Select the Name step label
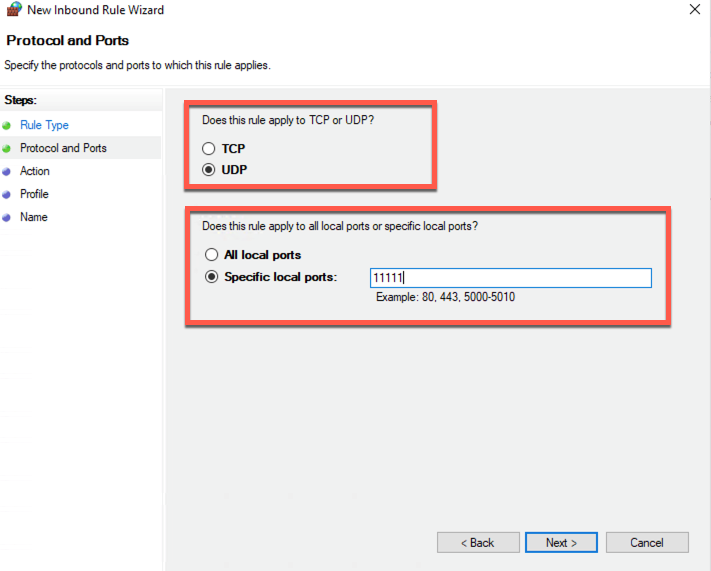The width and height of the screenshot is (711, 571). [33, 217]
